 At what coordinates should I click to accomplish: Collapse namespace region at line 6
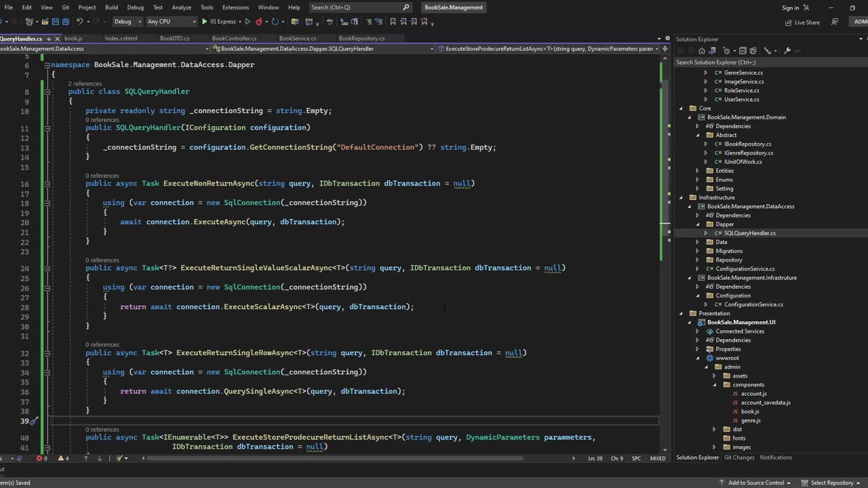48,65
